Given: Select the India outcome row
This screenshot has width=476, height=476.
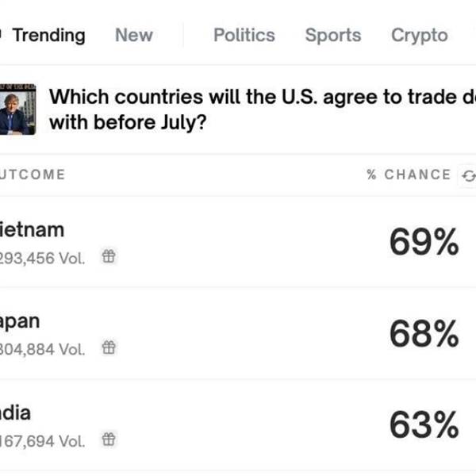Looking at the screenshot, I should [238, 425].
